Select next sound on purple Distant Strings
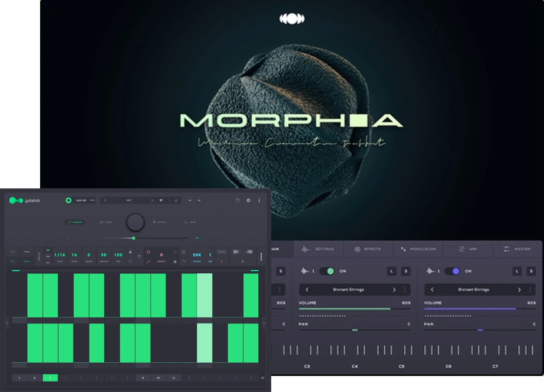 [519, 289]
